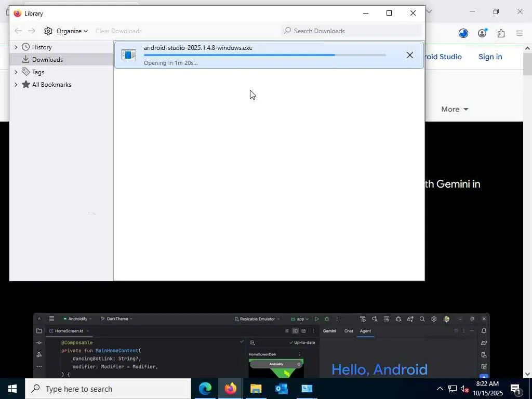Click the HomeScreen.kt editor tab

pyautogui.click(x=69, y=331)
